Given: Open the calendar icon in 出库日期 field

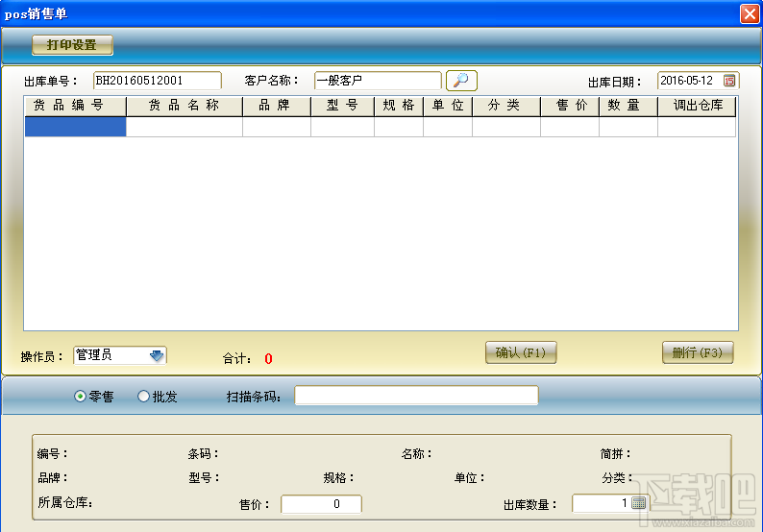Looking at the screenshot, I should (x=729, y=81).
